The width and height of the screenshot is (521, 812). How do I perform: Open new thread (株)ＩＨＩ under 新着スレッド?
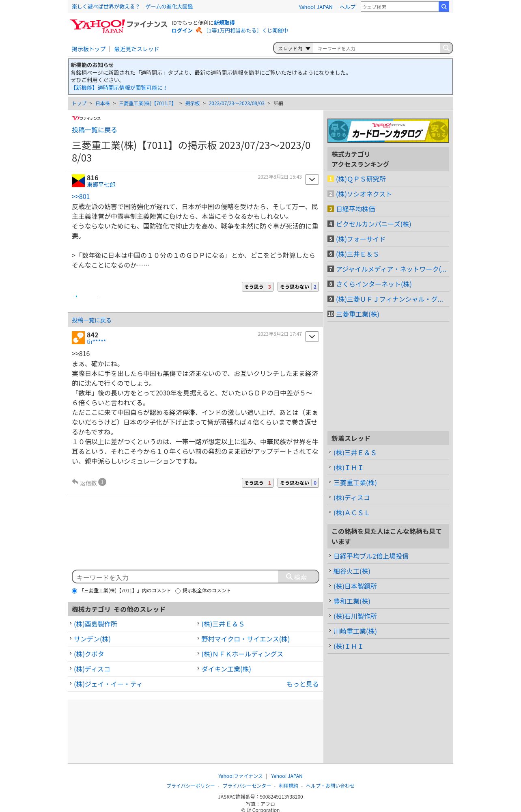[x=348, y=468]
